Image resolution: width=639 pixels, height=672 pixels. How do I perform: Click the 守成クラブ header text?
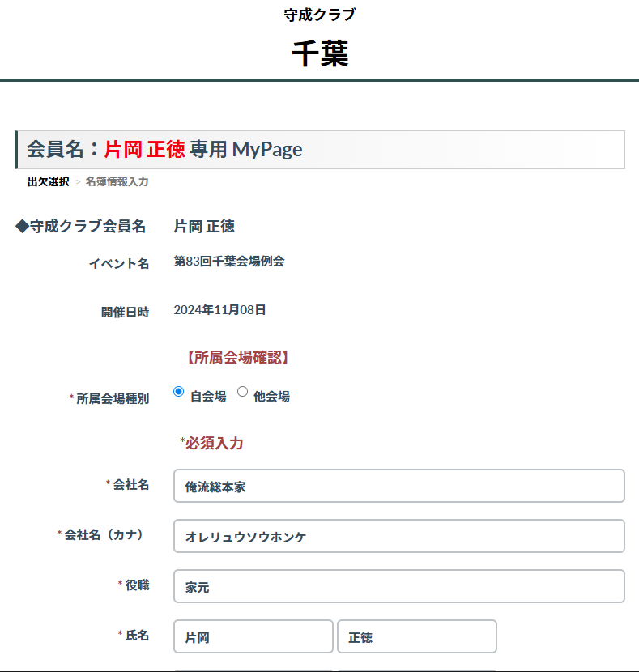pos(320,15)
